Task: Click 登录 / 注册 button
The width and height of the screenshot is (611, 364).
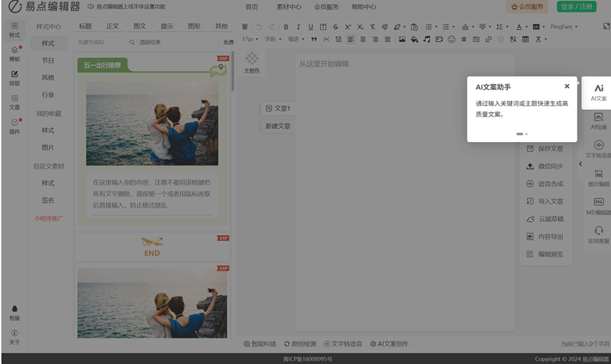Action: (x=577, y=7)
